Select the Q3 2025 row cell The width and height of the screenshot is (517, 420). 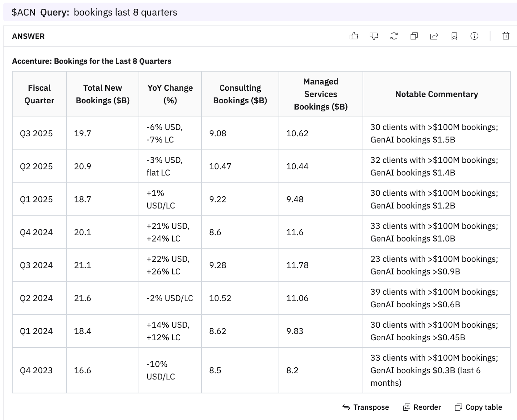[x=36, y=133]
